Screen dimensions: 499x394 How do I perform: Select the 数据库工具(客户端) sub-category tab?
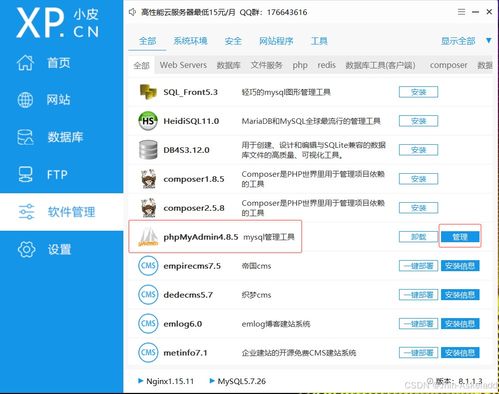[x=380, y=65]
